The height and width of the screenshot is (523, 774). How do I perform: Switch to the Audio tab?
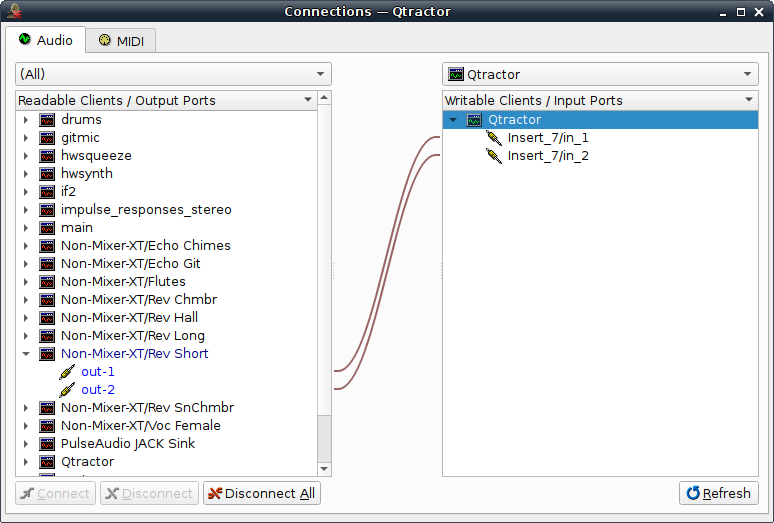pos(45,40)
